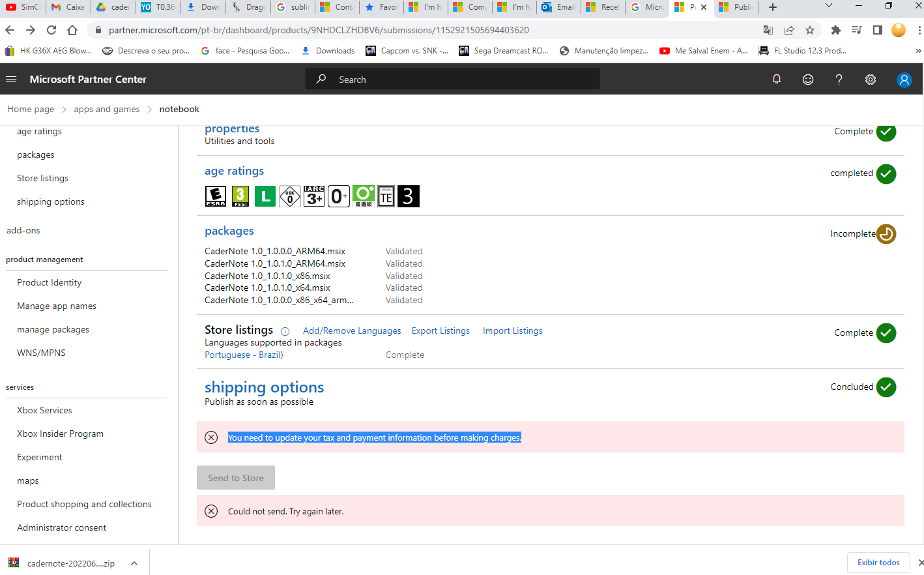924x575 pixels.
Task: Click the ESRB E age rating icon
Action: pyautogui.click(x=215, y=196)
